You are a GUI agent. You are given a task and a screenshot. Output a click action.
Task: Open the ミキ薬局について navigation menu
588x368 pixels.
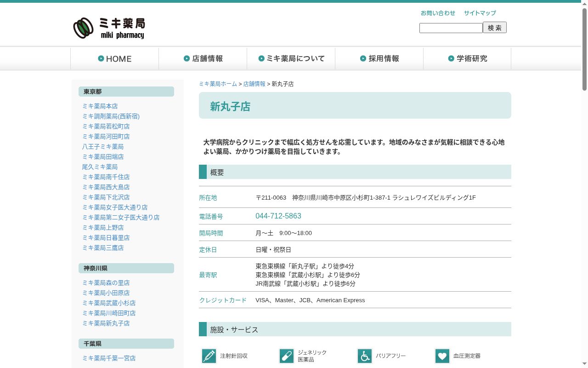(291, 58)
